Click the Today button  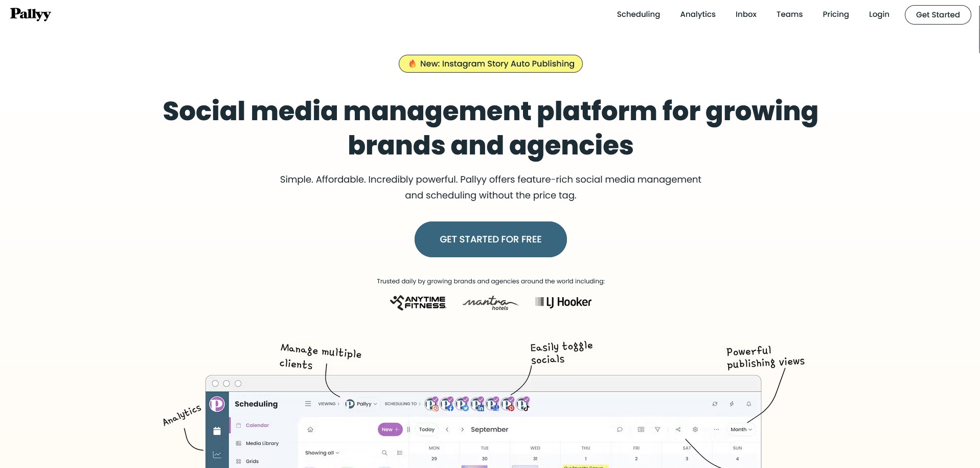[x=427, y=430]
